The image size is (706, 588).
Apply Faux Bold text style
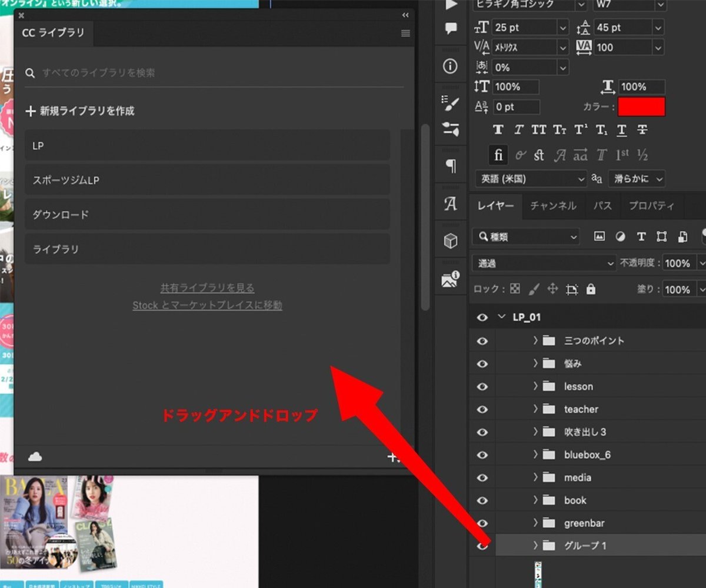pos(498,130)
